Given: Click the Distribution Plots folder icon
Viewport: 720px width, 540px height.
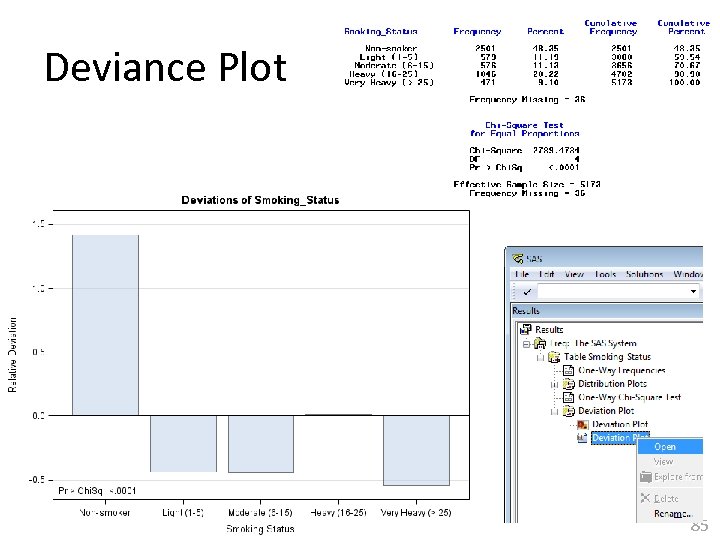Looking at the screenshot, I should [568, 383].
